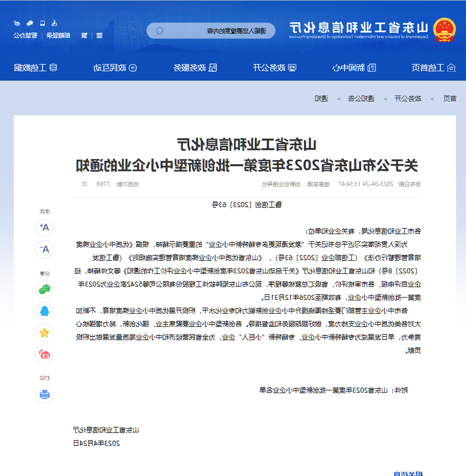The height and width of the screenshot is (476, 466).
Task: Decrease font size with the A- button
Action: point(44,249)
